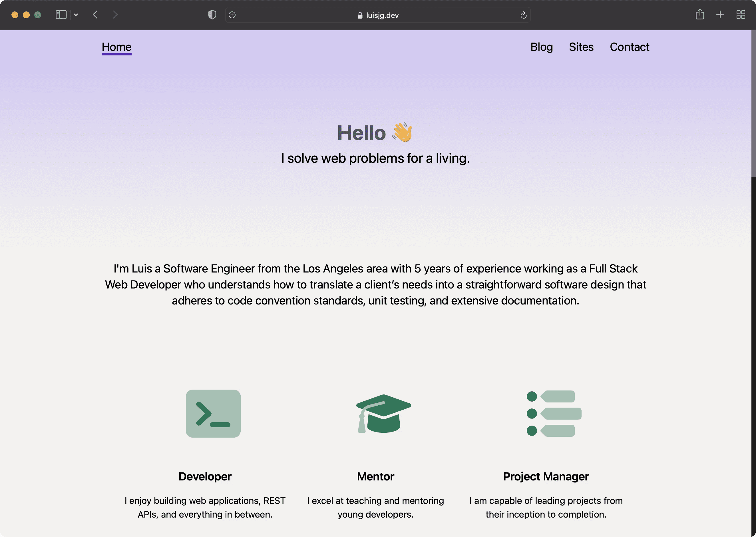Open a new tab with the plus icon
The width and height of the screenshot is (756, 537).
point(720,15)
